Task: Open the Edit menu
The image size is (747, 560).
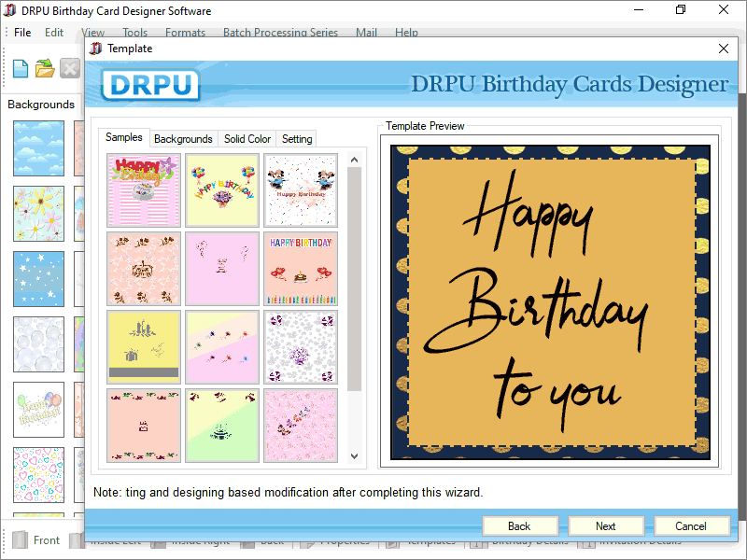Action: coord(54,33)
